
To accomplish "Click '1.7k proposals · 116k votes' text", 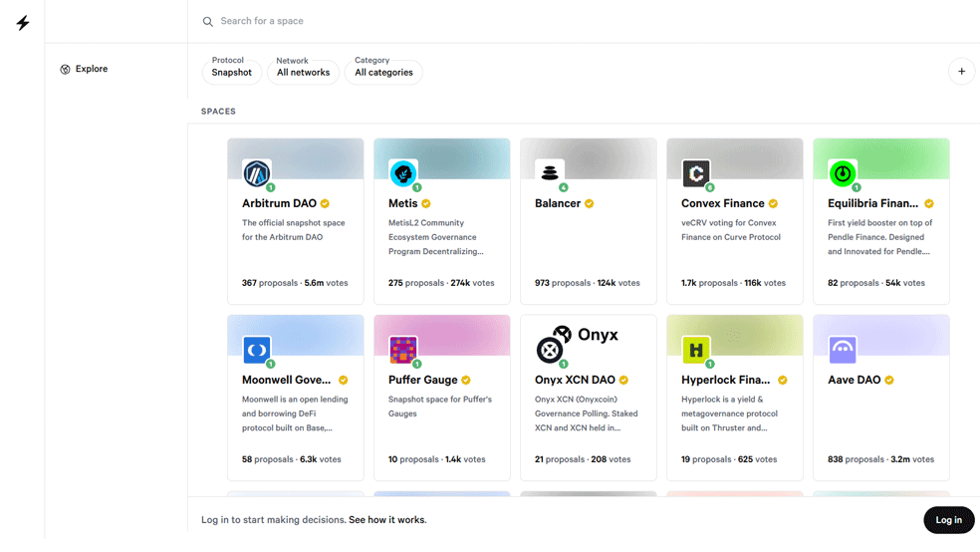I will (734, 283).
